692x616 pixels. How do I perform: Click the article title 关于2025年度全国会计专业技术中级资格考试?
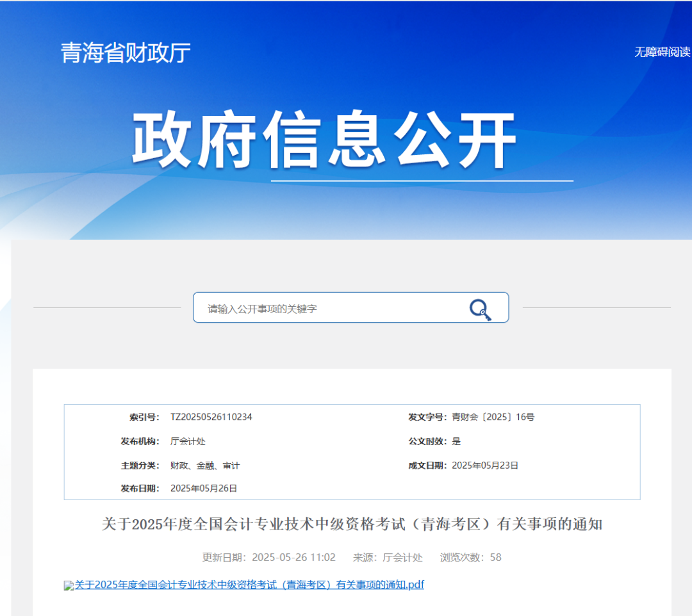(352, 524)
